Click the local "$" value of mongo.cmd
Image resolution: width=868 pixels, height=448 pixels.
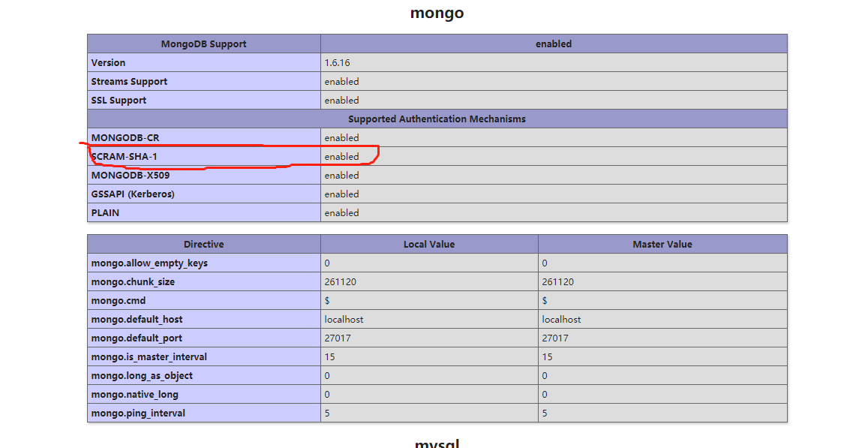coord(327,301)
